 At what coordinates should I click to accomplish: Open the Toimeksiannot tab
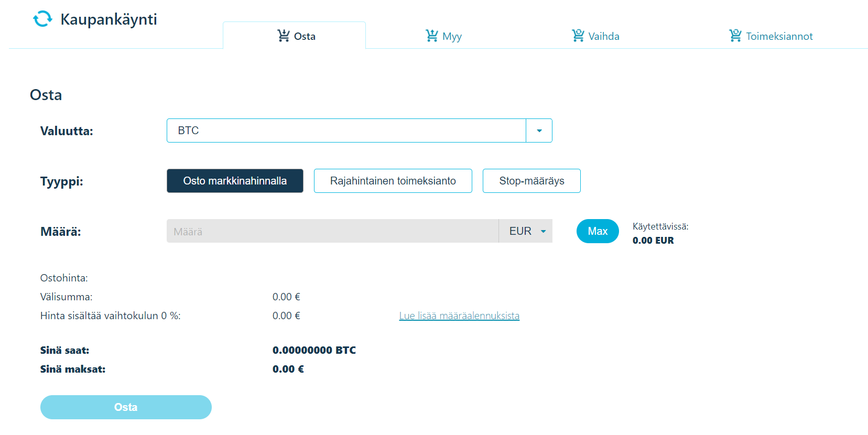click(x=771, y=36)
